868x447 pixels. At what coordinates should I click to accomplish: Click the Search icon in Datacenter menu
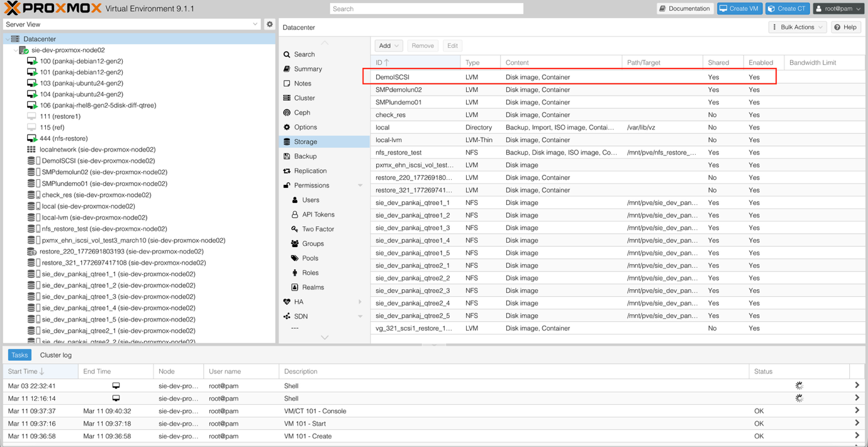point(288,54)
